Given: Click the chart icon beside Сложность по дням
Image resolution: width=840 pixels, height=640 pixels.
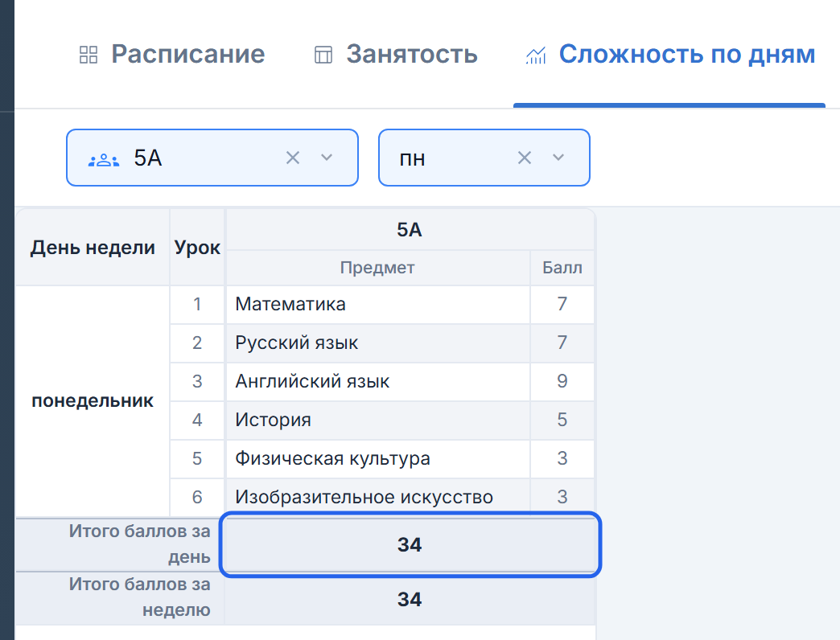Looking at the screenshot, I should click(x=536, y=55).
